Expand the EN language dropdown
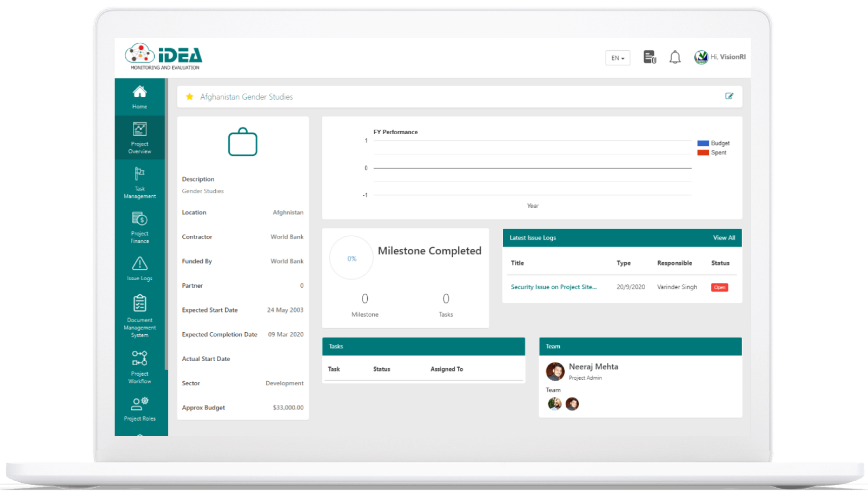868x491 pixels. click(618, 58)
